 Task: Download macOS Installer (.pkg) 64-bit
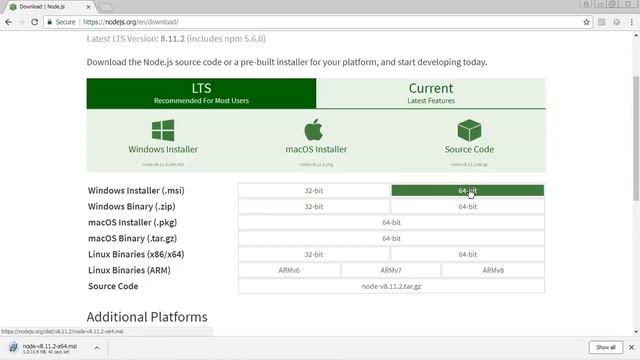391,222
